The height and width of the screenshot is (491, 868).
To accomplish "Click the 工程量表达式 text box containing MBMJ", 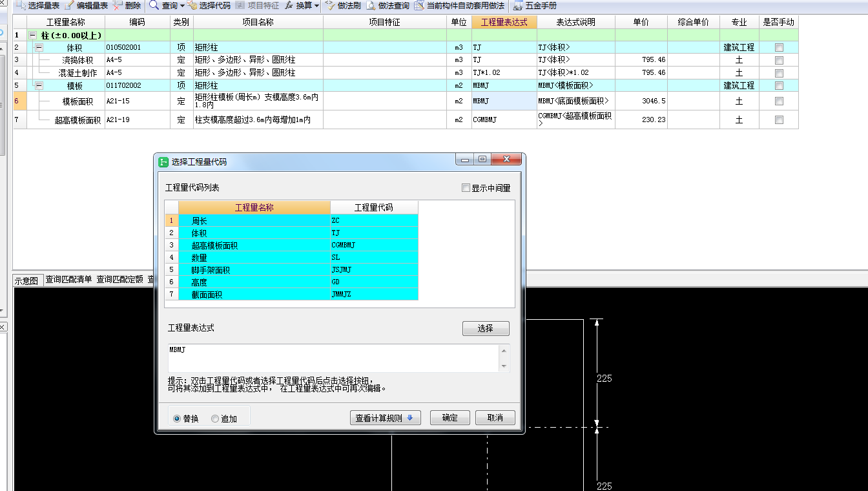I will [333, 358].
